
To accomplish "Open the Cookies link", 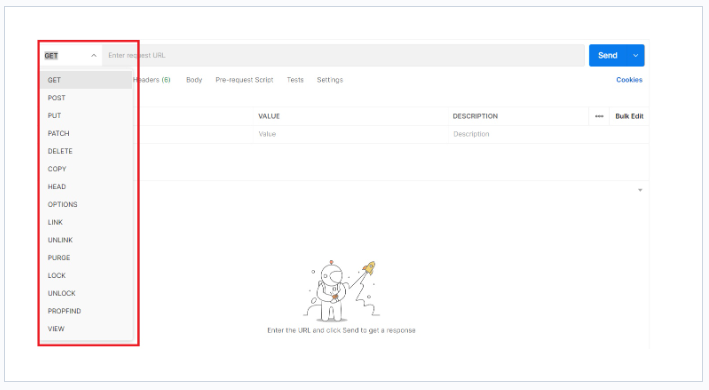I will pos(629,80).
